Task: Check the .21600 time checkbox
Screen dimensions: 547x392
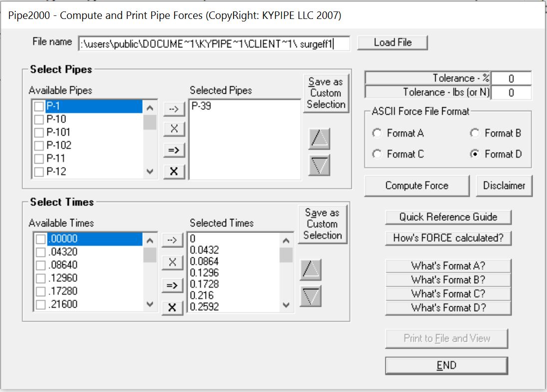Action: [41, 304]
